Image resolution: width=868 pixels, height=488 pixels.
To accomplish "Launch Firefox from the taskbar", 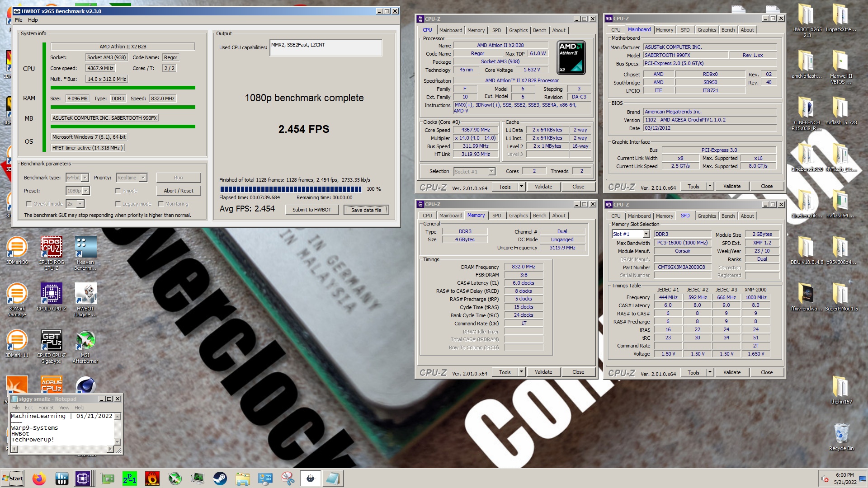I will [x=39, y=479].
